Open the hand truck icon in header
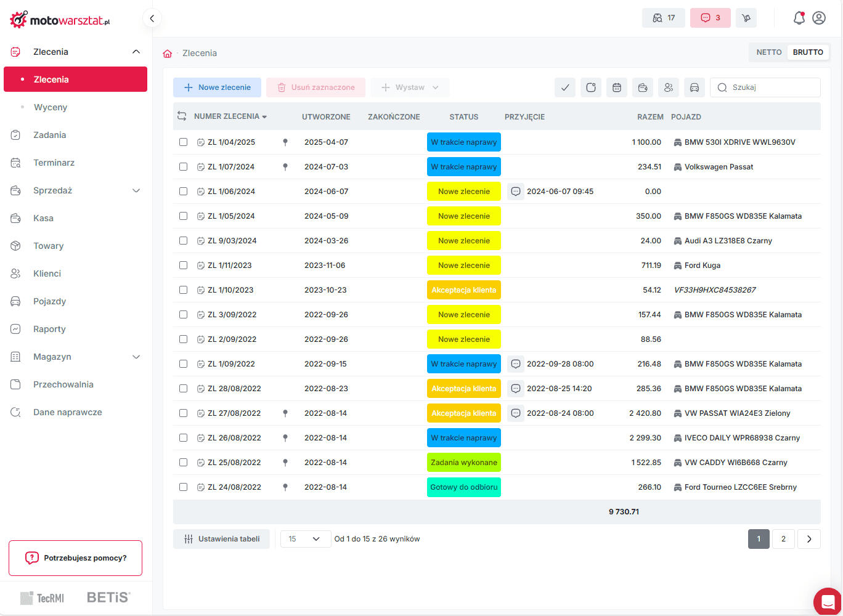The image size is (843, 616). [x=746, y=18]
